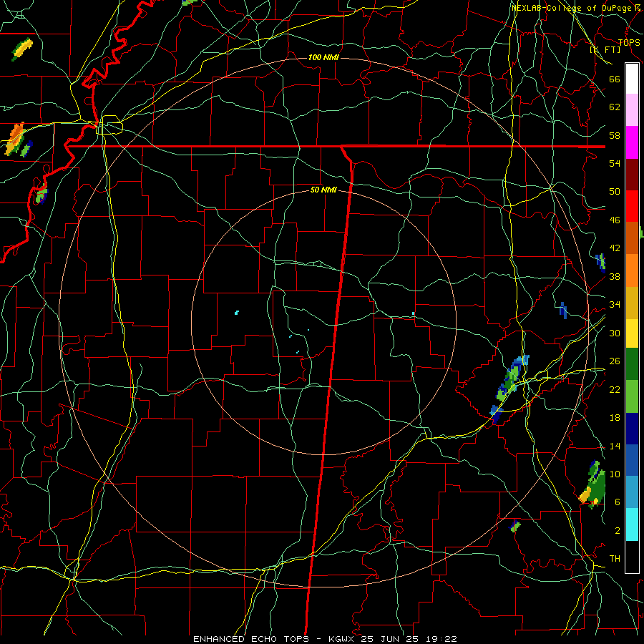Pick the bright orange legend swatch
The image size is (644, 644).
(632, 270)
